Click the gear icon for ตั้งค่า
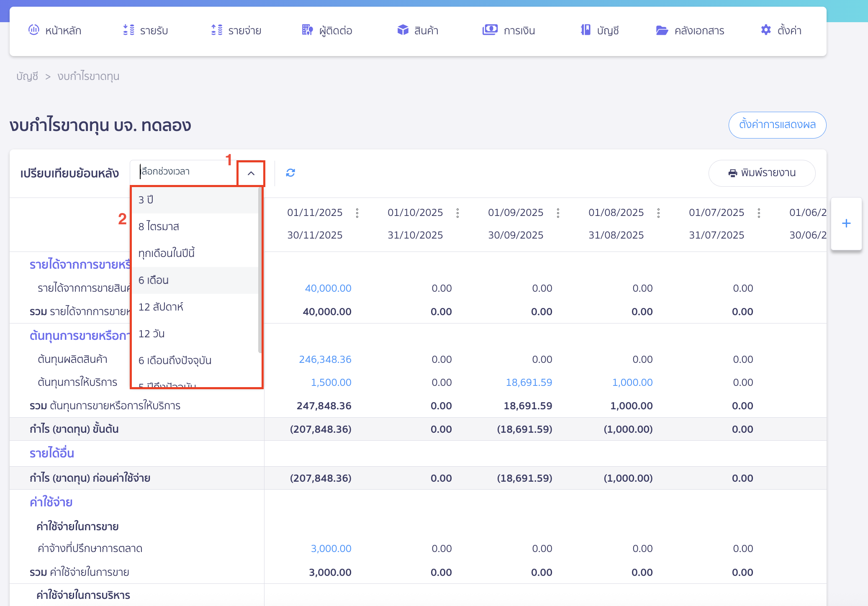 (x=766, y=30)
